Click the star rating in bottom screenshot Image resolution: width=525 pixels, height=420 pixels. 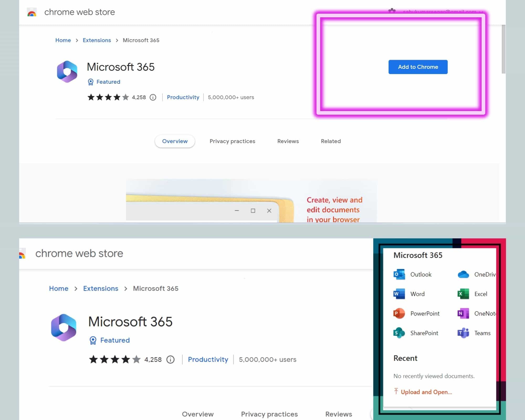pos(115,359)
